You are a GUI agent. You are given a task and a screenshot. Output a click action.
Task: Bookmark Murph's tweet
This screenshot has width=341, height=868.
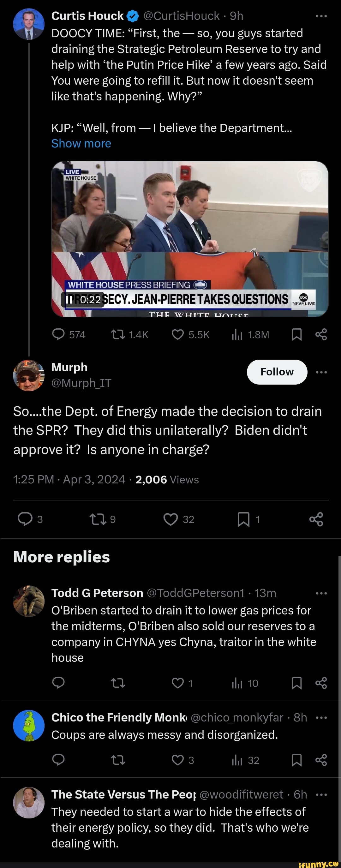pos(243,519)
